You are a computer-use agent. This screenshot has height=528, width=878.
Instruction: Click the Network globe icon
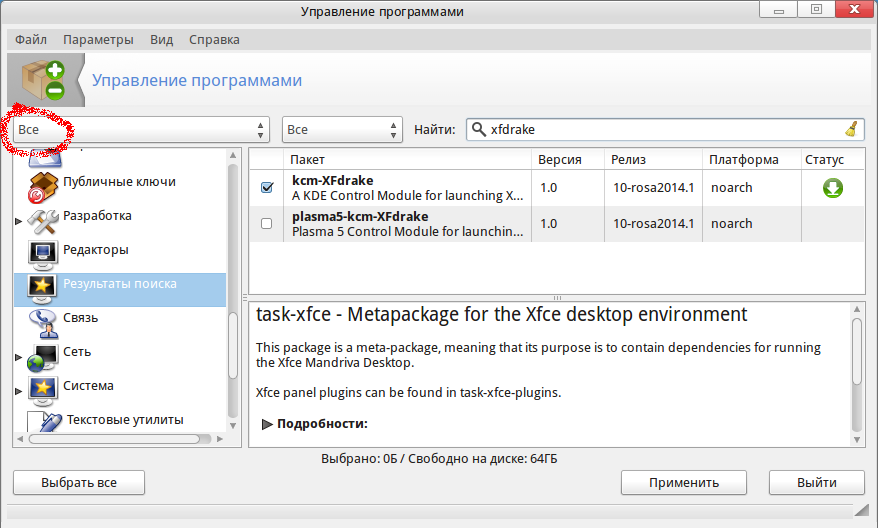point(43,354)
